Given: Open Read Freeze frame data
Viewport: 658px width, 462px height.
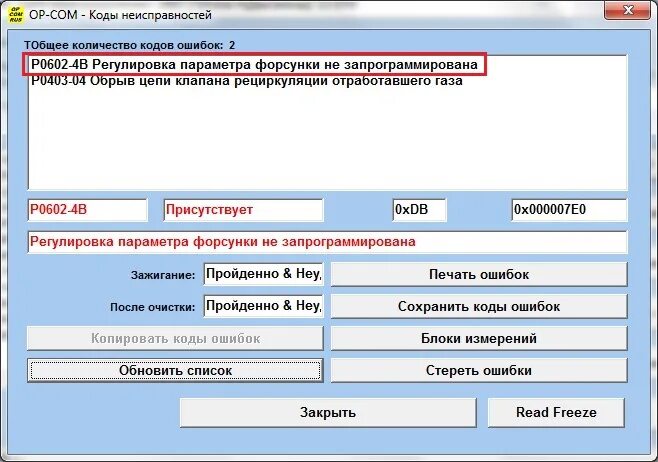Looking at the screenshot, I should 556,412.
